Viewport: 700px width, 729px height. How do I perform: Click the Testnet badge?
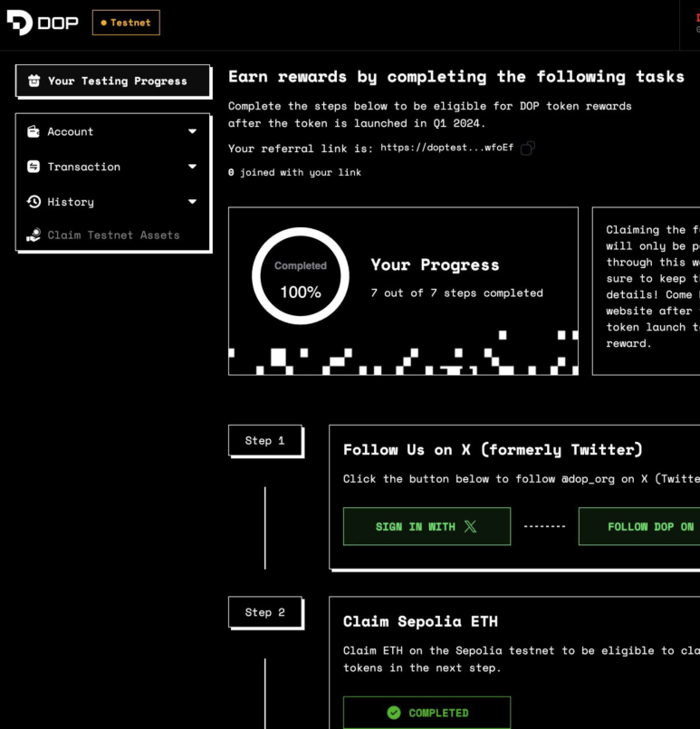pyautogui.click(x=126, y=23)
